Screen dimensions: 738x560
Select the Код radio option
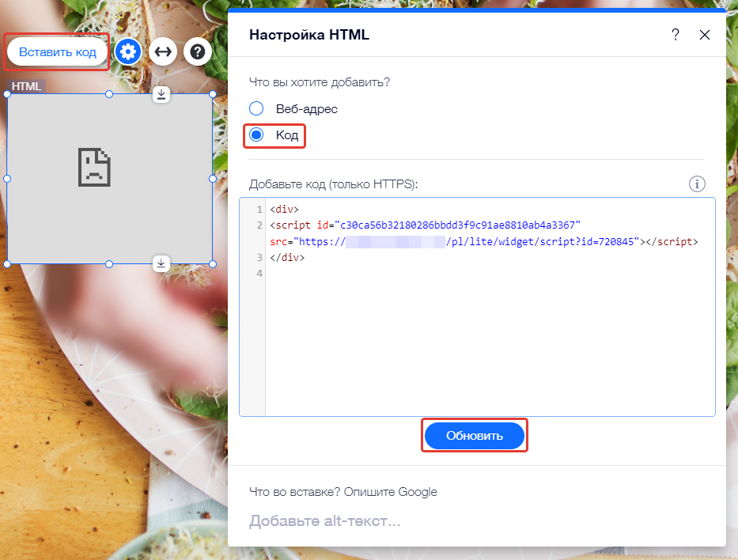(256, 135)
